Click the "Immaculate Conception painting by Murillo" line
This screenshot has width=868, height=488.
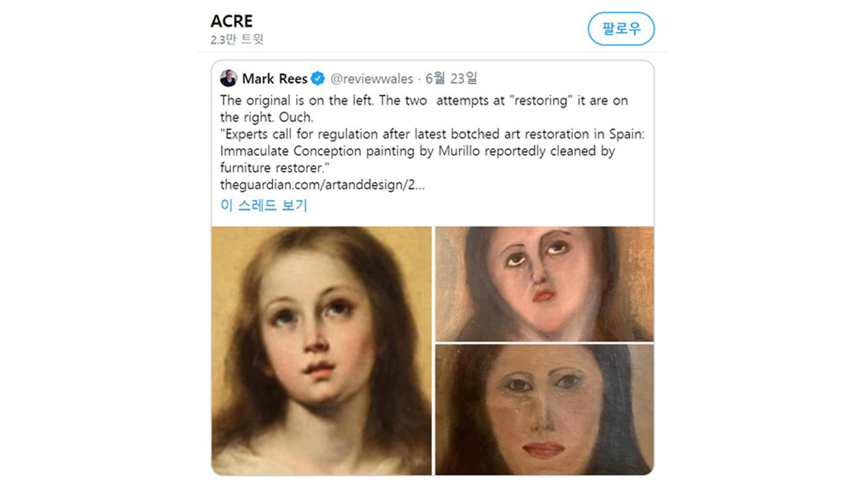417,151
